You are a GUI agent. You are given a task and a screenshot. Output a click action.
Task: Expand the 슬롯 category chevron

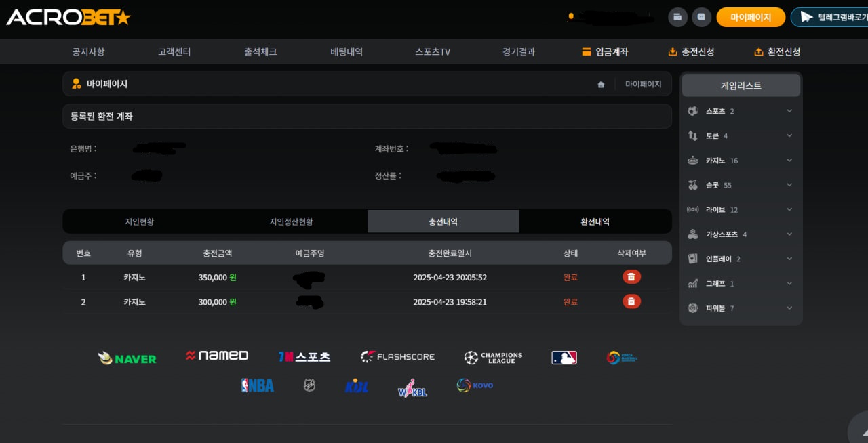(x=789, y=185)
